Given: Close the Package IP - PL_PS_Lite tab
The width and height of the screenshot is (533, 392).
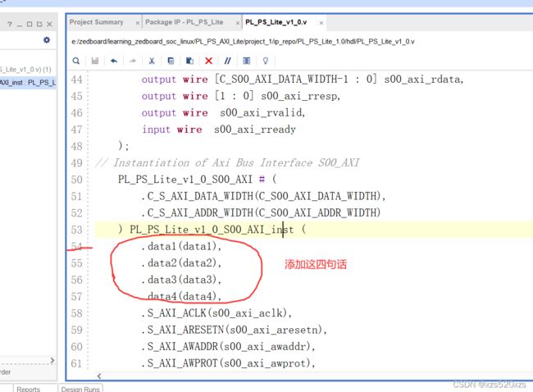Looking at the screenshot, I should (238, 23).
